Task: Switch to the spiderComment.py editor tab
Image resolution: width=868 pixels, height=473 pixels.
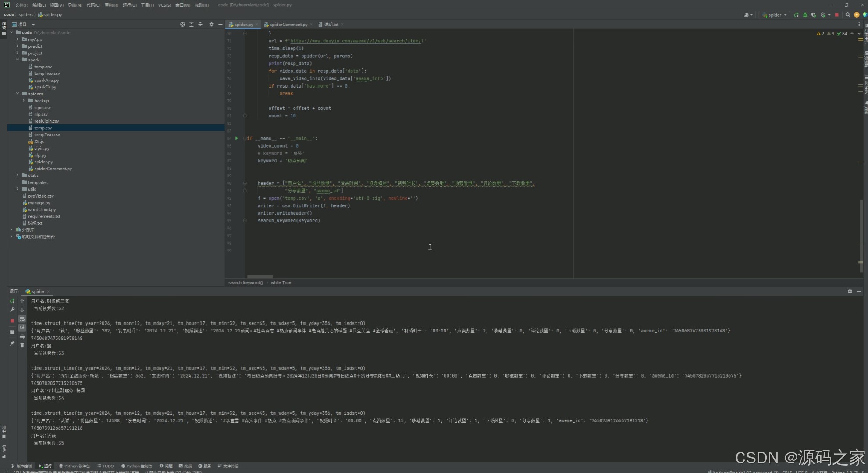Action: [x=288, y=25]
